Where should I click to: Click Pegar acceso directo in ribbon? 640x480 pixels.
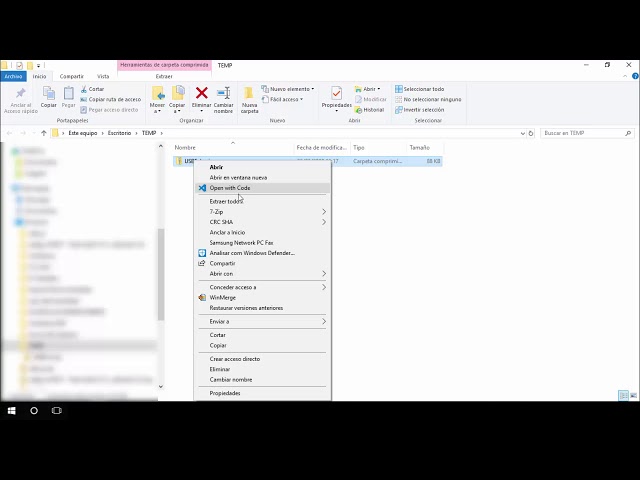click(109, 110)
